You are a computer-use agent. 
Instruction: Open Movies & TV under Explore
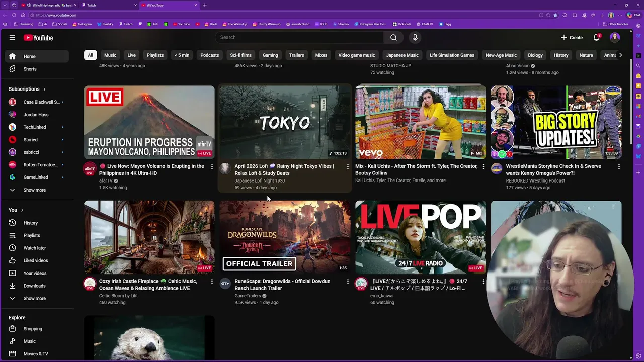38,354
